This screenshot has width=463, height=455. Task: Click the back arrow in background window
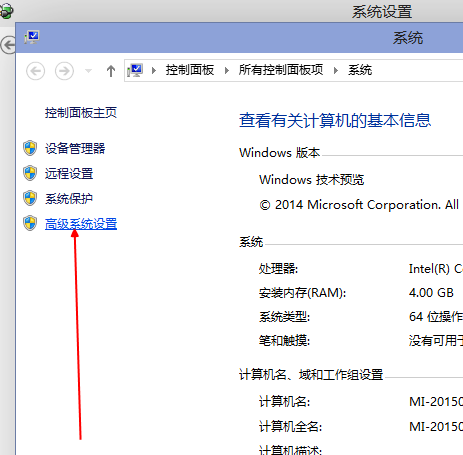tap(8, 45)
